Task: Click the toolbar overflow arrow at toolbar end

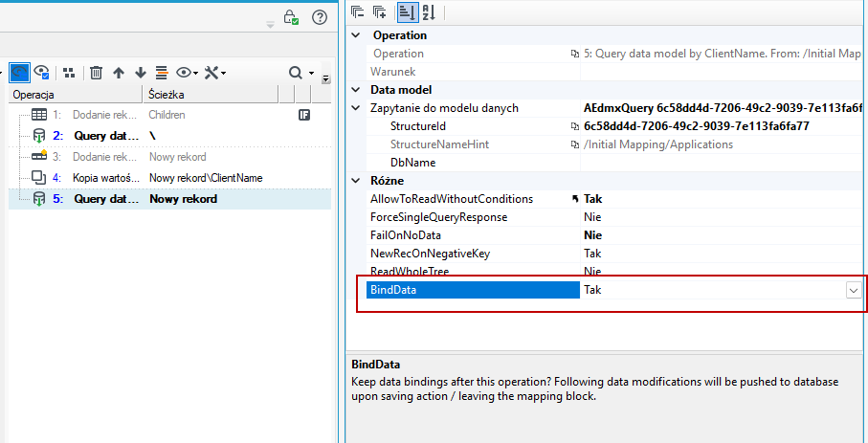Action: point(326,78)
